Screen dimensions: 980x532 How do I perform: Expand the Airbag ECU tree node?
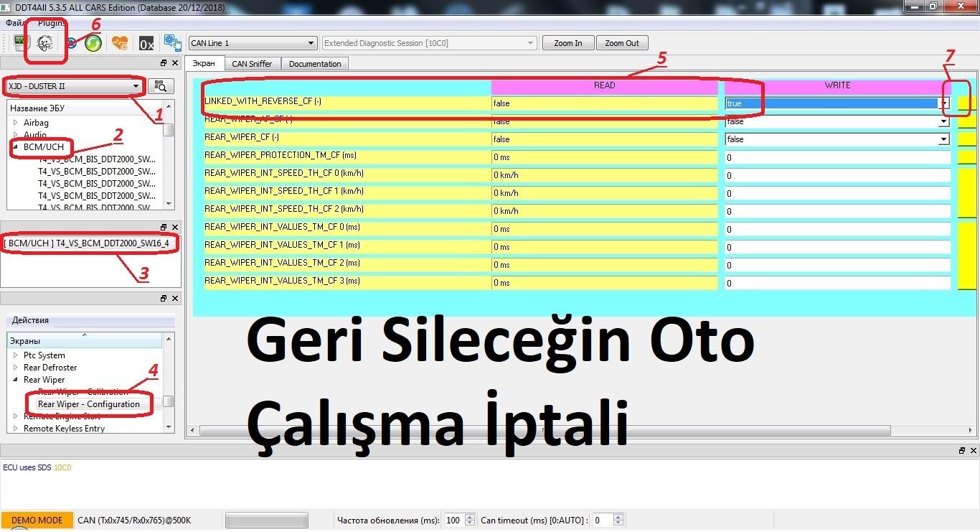pyautogui.click(x=15, y=123)
